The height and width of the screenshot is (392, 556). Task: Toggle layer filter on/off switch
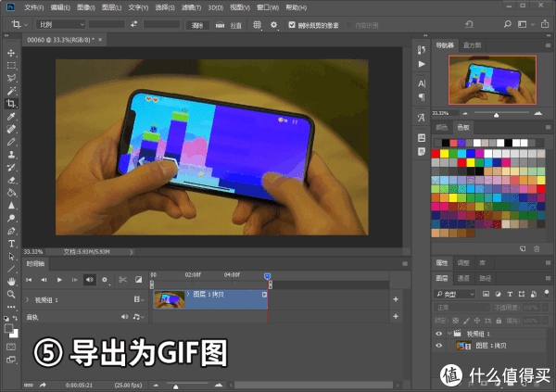[547, 294]
